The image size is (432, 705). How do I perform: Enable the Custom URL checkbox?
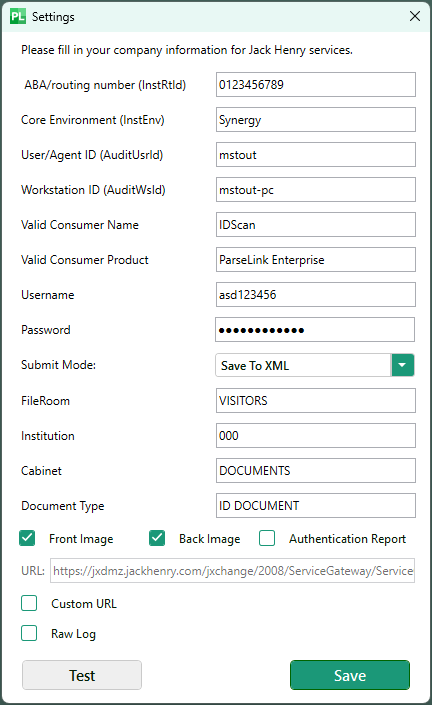(29, 603)
